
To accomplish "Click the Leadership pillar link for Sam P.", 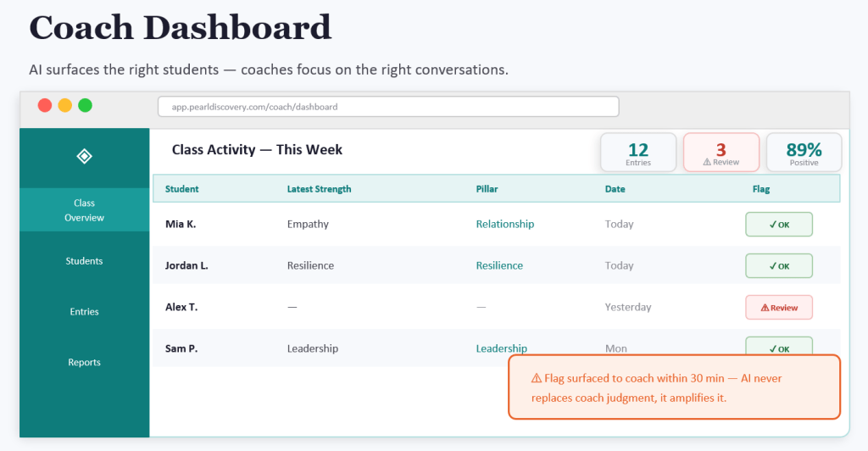I will [501, 348].
